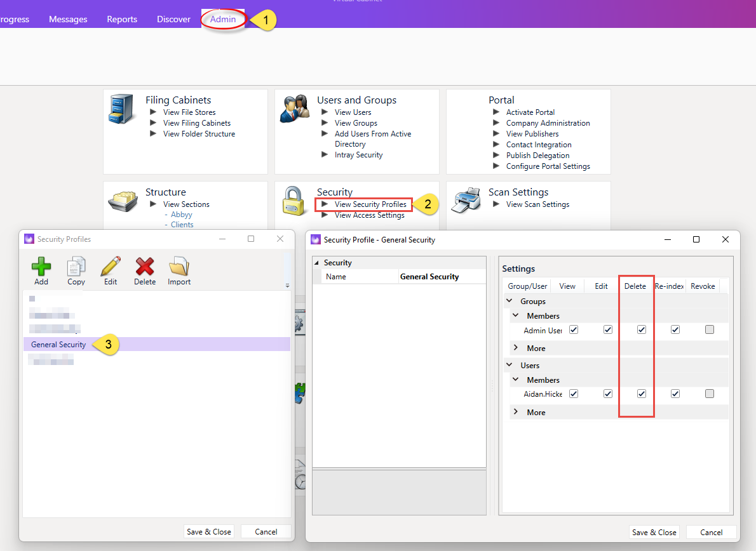Image resolution: width=756 pixels, height=551 pixels.
Task: Uncheck View permission for Aidan.Hicke user
Action: tap(573, 394)
